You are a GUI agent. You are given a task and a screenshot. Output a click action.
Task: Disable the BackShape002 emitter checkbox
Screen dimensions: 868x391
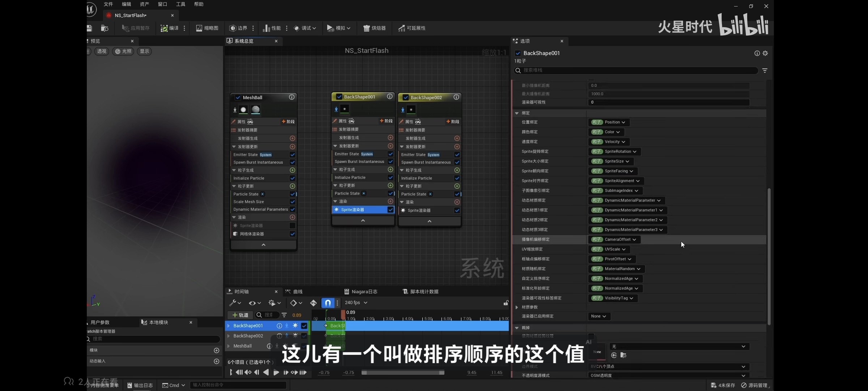click(406, 97)
